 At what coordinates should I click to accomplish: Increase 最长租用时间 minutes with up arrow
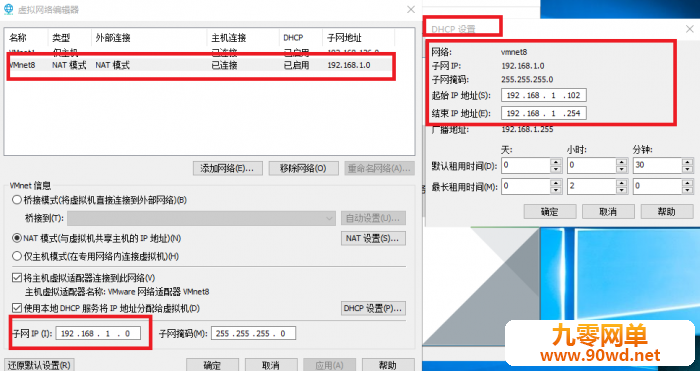[x=688, y=182]
